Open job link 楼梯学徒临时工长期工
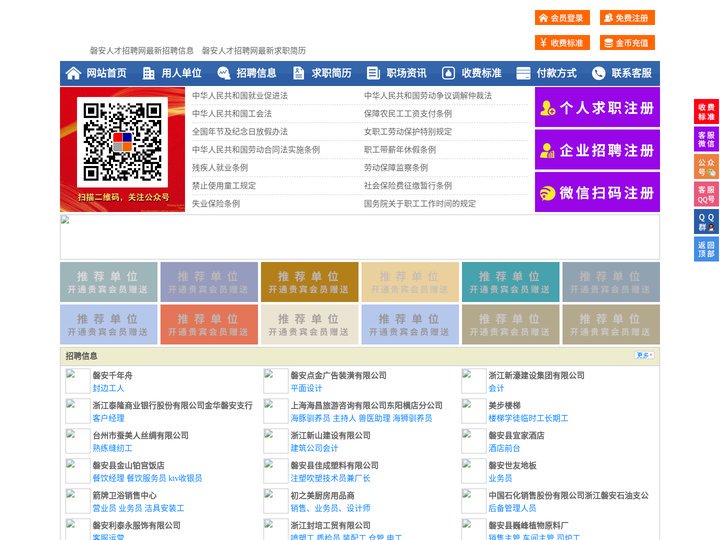 (x=528, y=418)
